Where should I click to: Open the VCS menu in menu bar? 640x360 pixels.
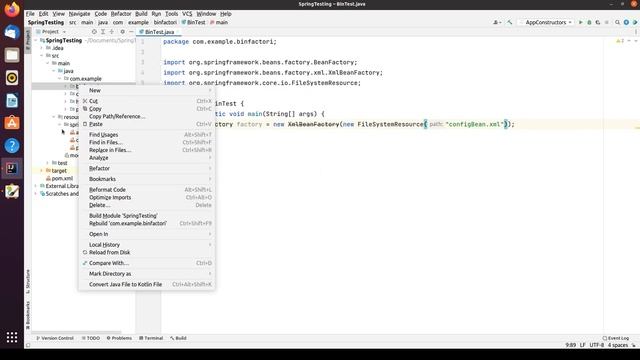click(x=187, y=14)
